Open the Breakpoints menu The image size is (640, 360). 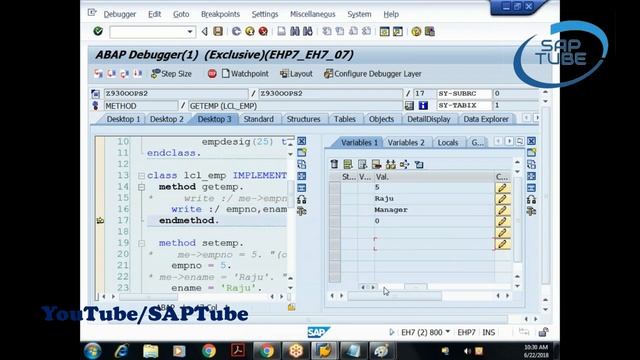220,14
